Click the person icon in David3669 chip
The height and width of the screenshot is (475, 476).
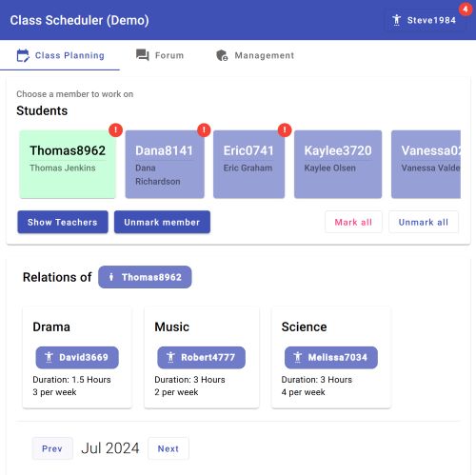[x=49, y=357]
